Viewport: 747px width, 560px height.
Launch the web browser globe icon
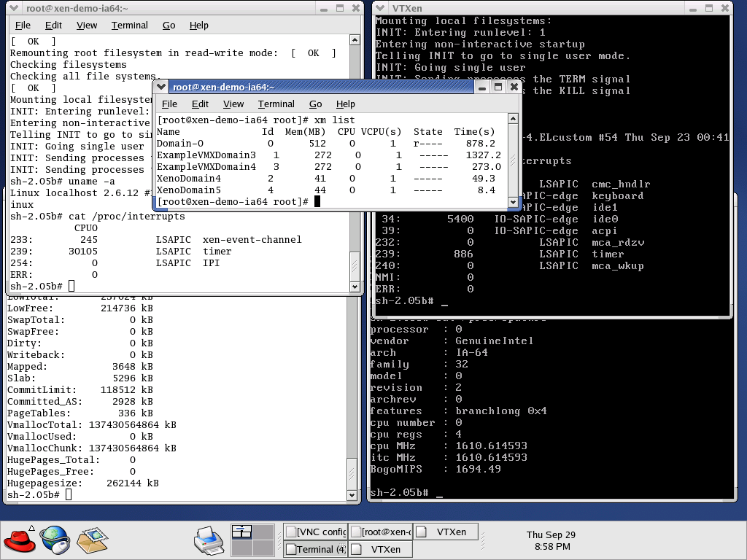pyautogui.click(x=55, y=540)
